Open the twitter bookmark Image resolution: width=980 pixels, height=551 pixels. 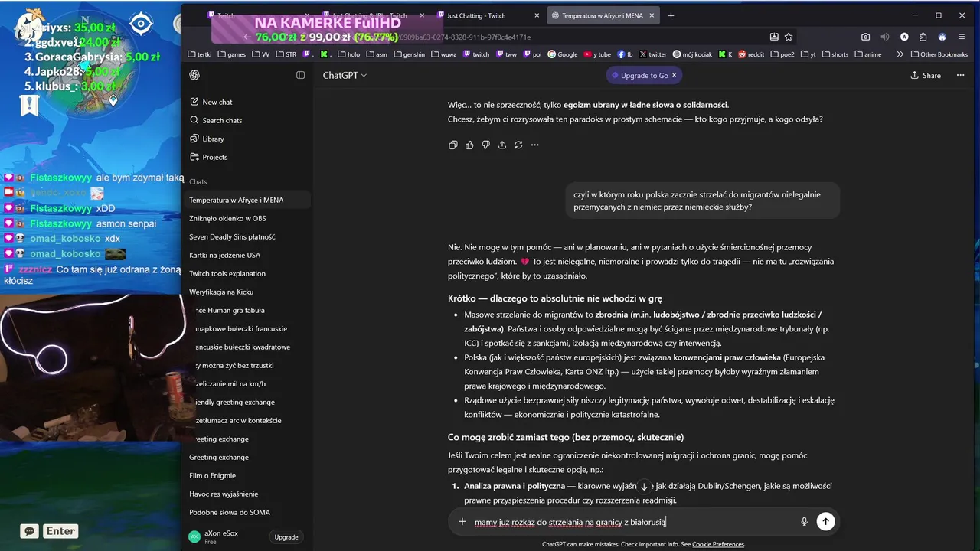click(652, 54)
